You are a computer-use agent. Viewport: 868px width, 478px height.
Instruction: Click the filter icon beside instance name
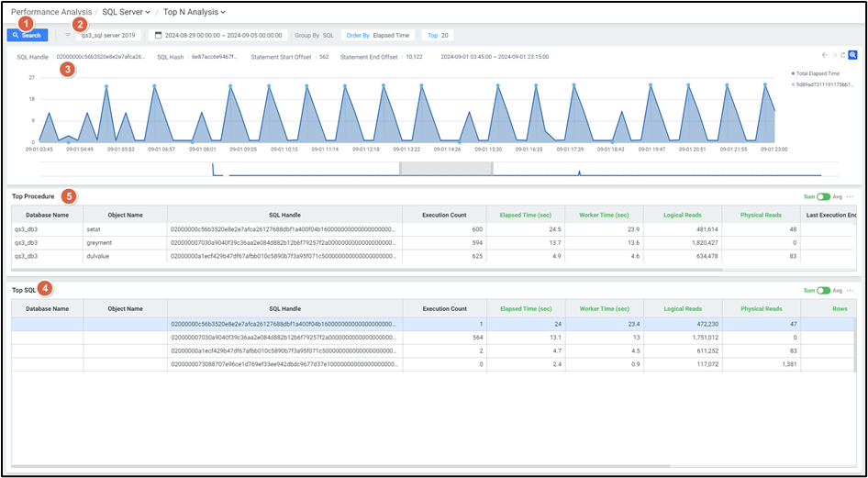coord(67,36)
